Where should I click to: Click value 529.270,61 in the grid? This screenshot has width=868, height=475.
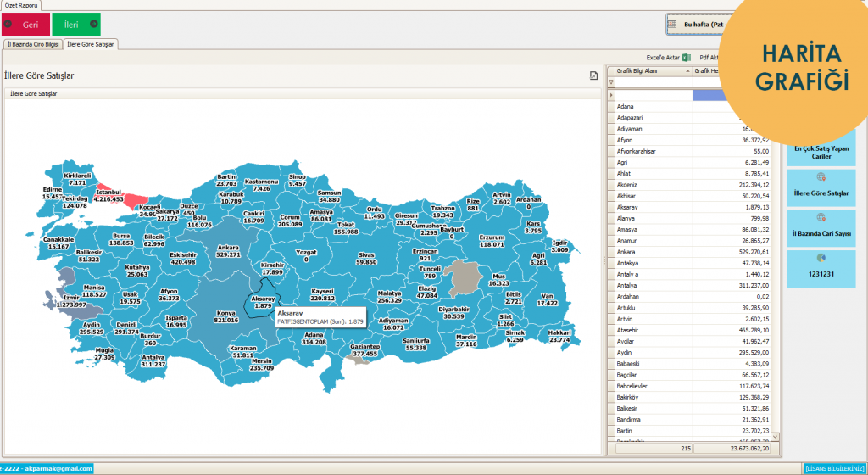[x=754, y=252]
